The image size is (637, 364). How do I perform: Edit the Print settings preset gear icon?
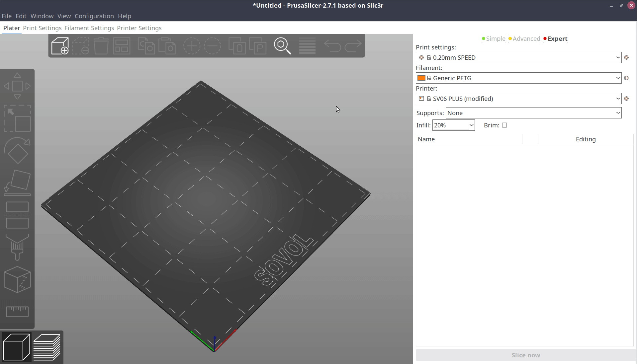(x=626, y=57)
